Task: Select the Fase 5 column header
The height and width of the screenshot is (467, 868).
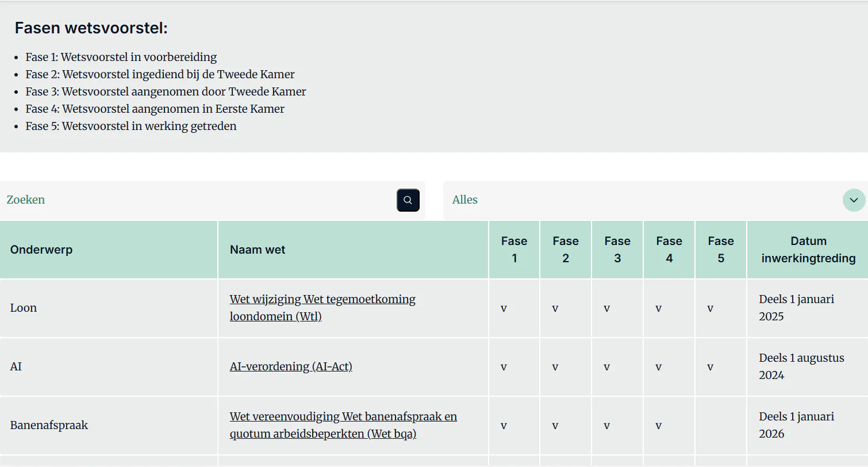Action: (x=720, y=250)
